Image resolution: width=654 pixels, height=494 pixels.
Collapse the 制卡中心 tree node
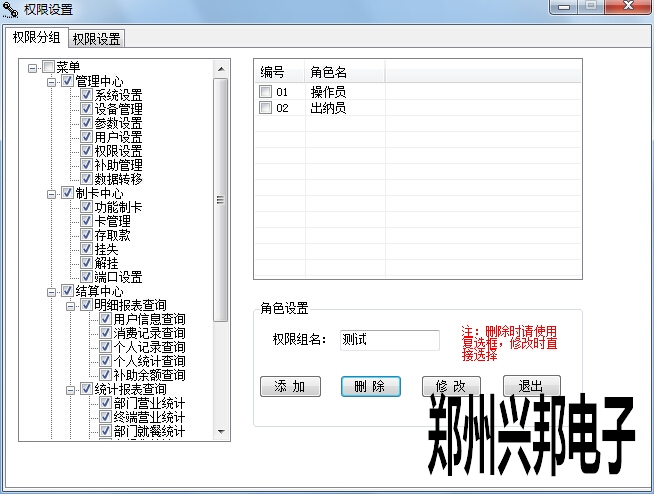pos(51,194)
